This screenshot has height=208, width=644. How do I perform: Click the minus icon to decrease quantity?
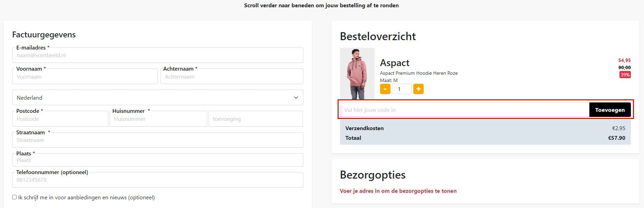[x=385, y=89]
